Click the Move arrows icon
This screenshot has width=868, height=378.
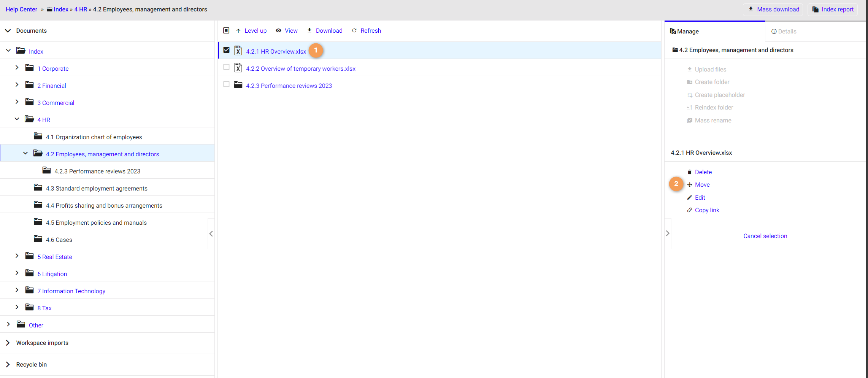tap(689, 185)
